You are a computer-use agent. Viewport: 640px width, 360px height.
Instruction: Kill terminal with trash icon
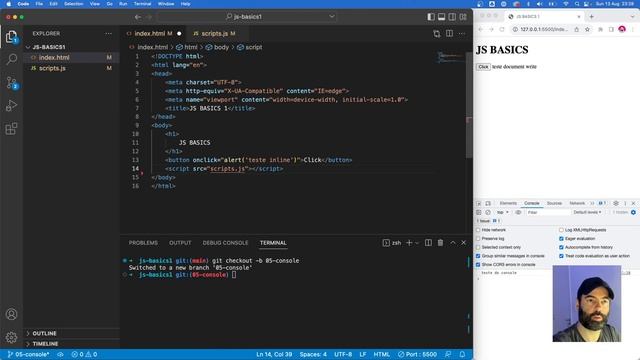tap(440, 242)
